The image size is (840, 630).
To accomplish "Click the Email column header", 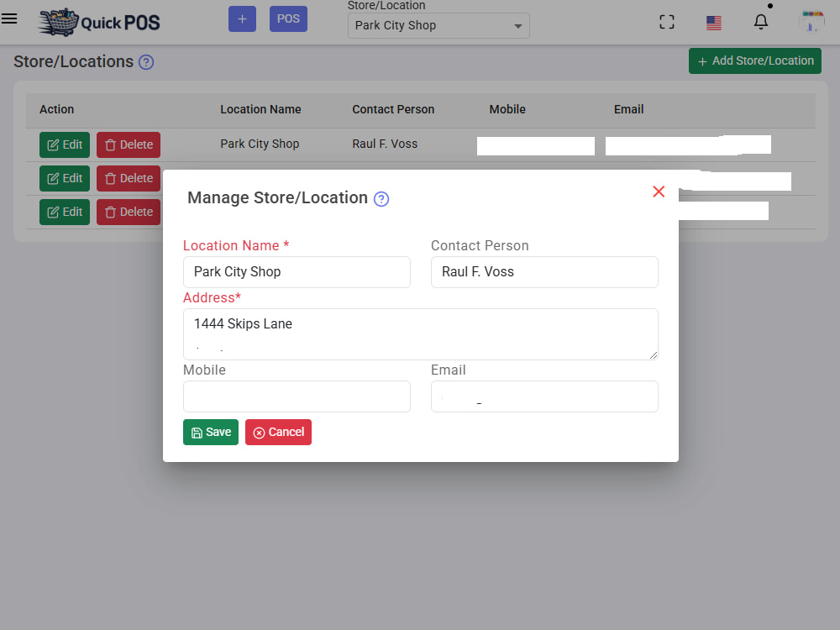I will click(628, 109).
